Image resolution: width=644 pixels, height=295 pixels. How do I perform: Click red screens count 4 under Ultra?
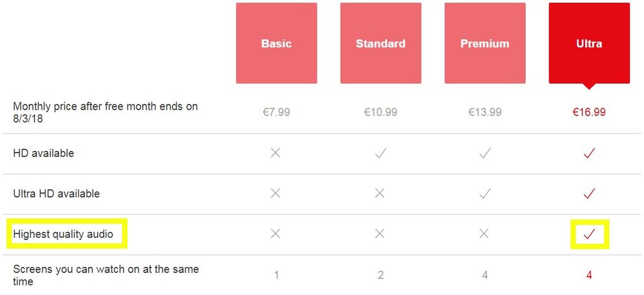pos(589,275)
